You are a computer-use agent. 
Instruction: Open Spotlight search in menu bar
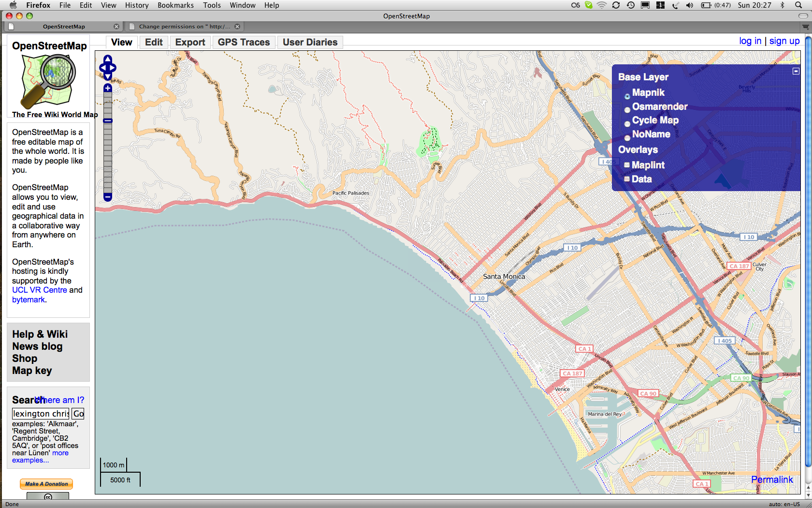tap(798, 5)
